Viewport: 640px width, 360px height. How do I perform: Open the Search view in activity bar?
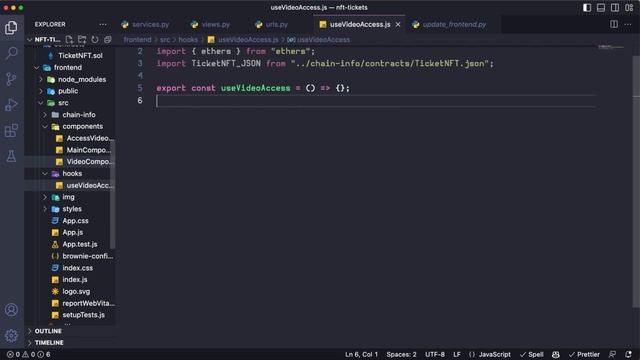click(x=11, y=53)
